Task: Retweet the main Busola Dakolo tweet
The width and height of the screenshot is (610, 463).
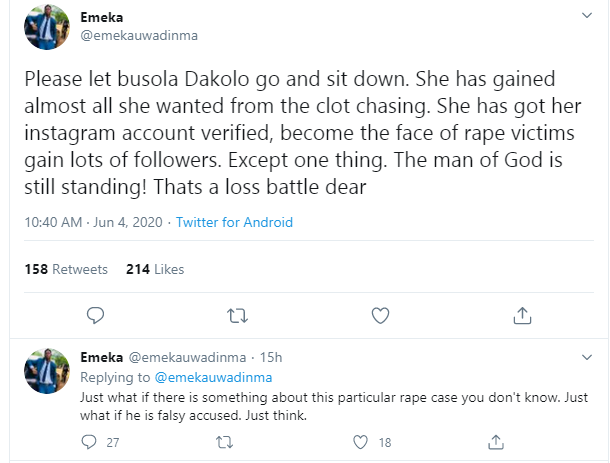Action: tap(237, 316)
